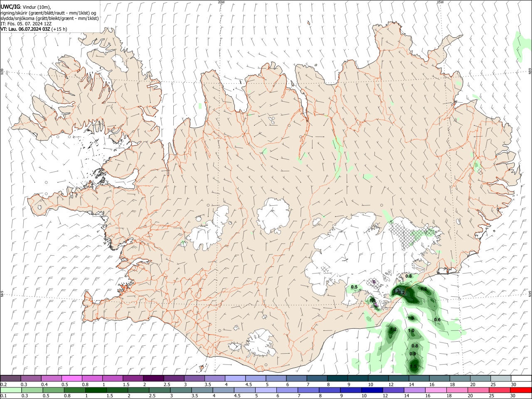Click the 'UWC/IG: Vindur (10m)' title text
The width and height of the screenshot is (532, 399).
tap(25, 7)
